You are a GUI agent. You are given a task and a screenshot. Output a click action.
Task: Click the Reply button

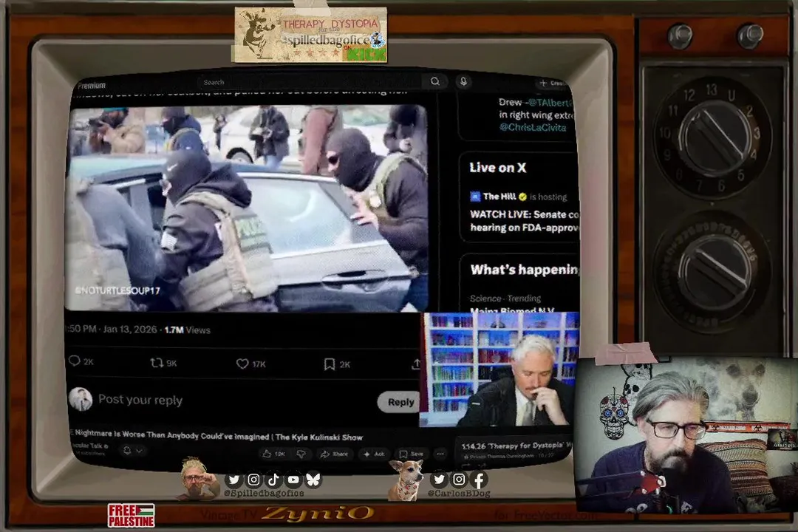click(x=400, y=402)
